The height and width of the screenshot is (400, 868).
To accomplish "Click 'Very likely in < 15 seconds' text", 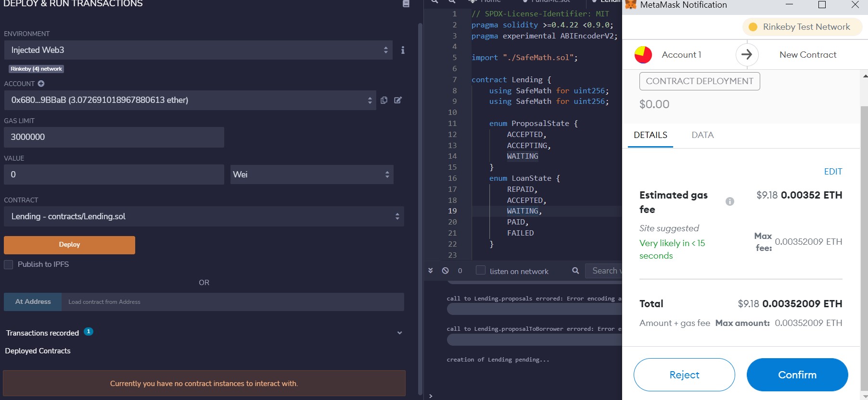I will click(x=672, y=250).
